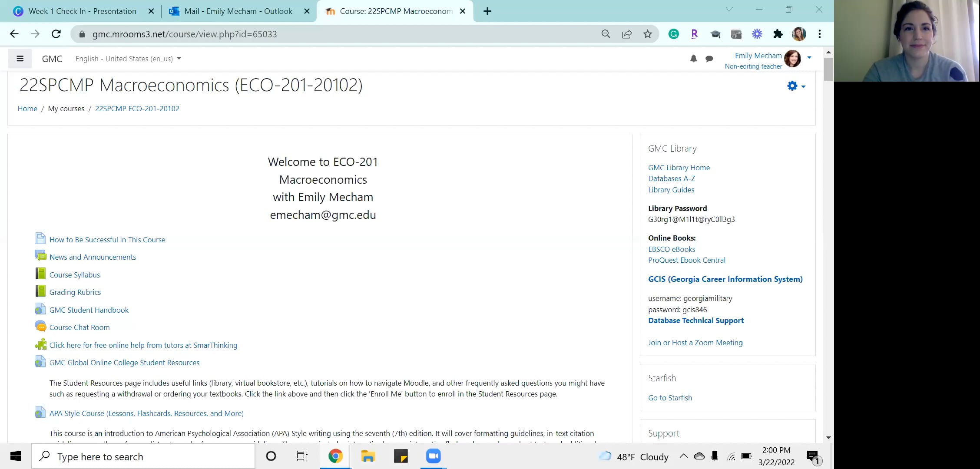Click the Go to Starfish link

tap(670, 397)
